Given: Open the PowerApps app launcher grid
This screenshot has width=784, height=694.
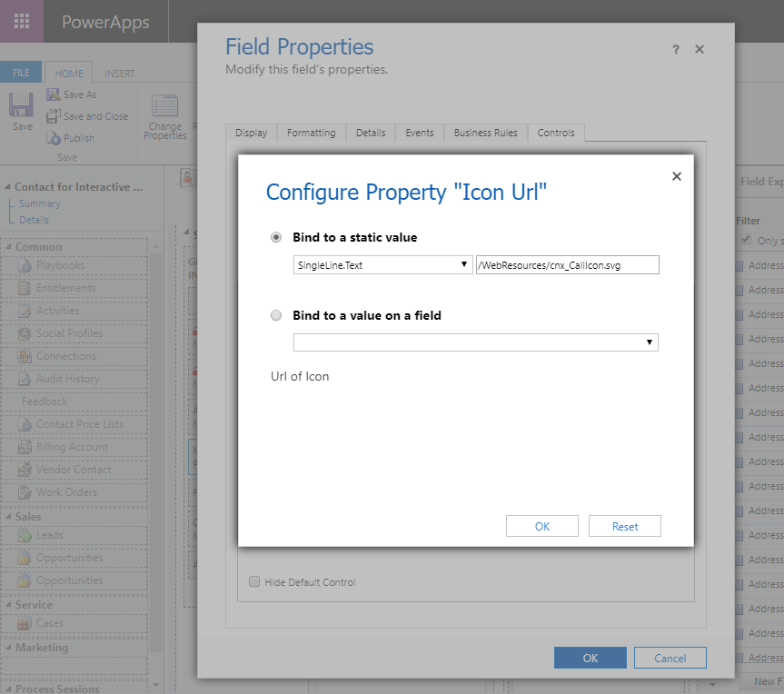Looking at the screenshot, I should pos(22,21).
